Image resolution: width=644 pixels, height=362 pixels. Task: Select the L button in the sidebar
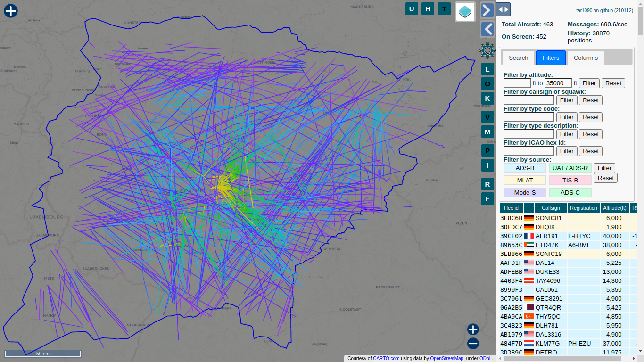click(487, 69)
